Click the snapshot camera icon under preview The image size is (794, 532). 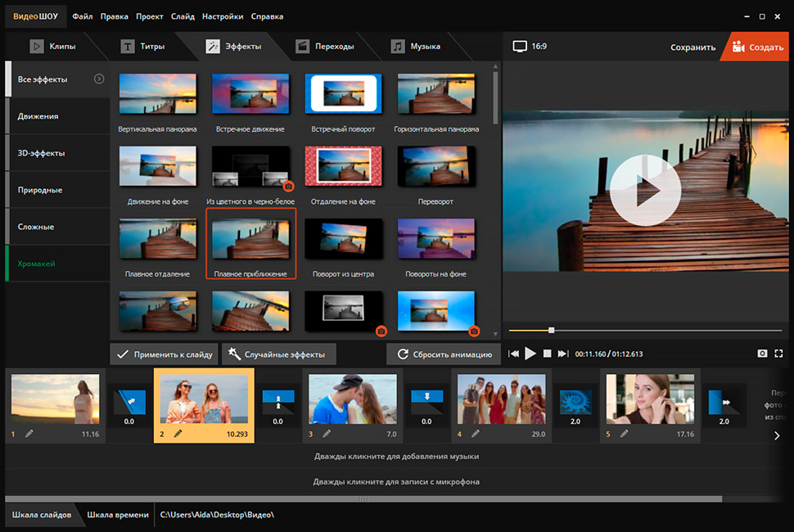tap(762, 354)
